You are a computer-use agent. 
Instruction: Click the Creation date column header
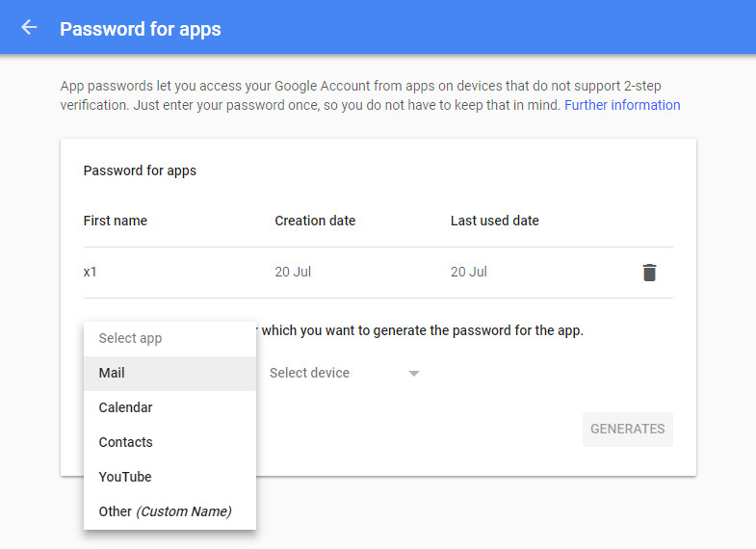tap(315, 221)
